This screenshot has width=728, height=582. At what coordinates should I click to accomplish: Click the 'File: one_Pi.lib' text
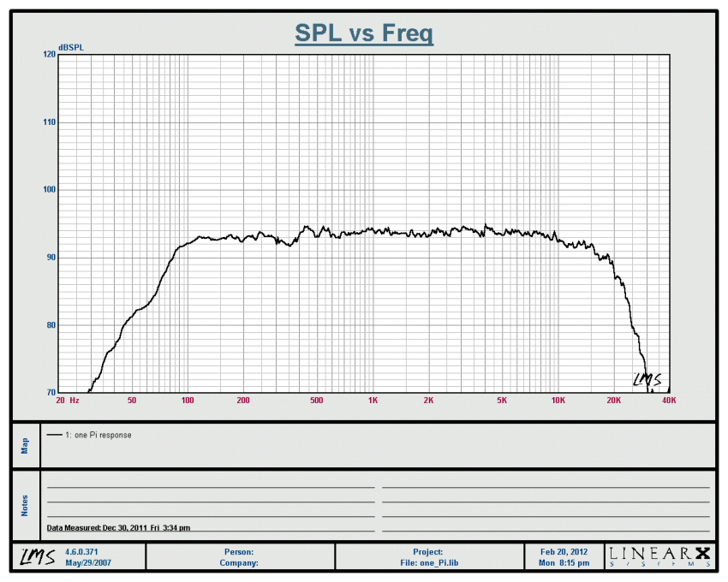coord(429,563)
